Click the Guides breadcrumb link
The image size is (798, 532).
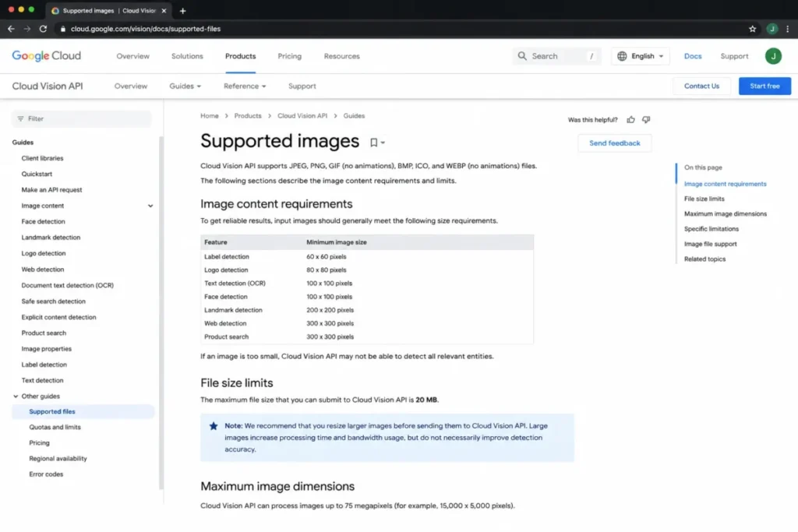coord(354,116)
